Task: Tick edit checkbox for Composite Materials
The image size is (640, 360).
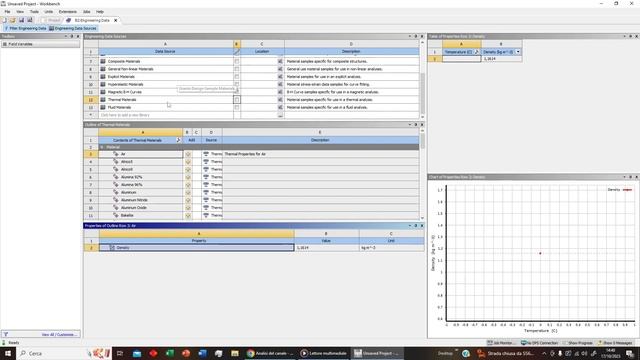Action: click(x=237, y=61)
